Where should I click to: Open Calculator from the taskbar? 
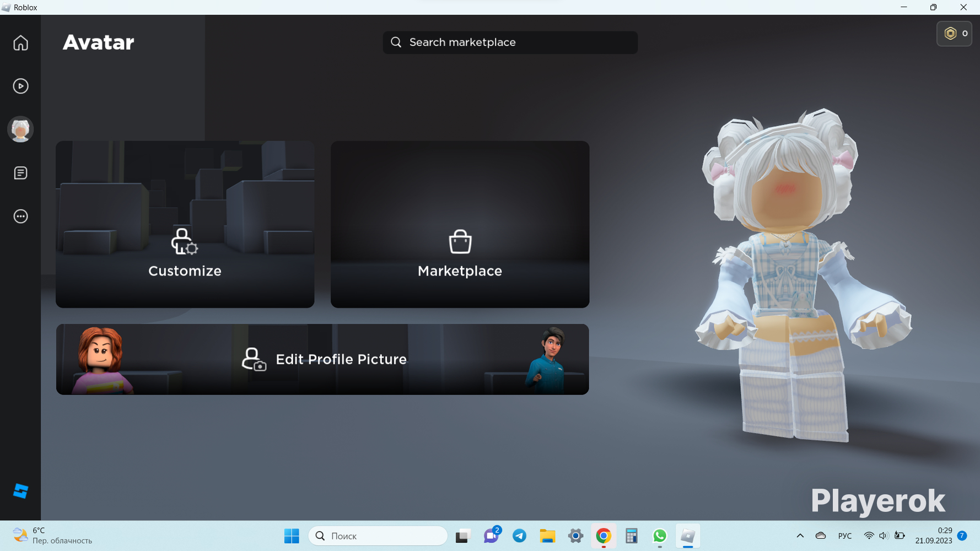pyautogui.click(x=632, y=536)
